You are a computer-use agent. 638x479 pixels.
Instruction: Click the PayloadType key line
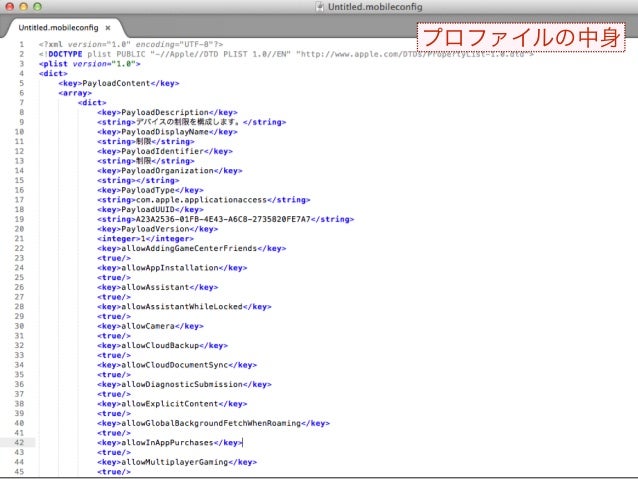coord(150,190)
